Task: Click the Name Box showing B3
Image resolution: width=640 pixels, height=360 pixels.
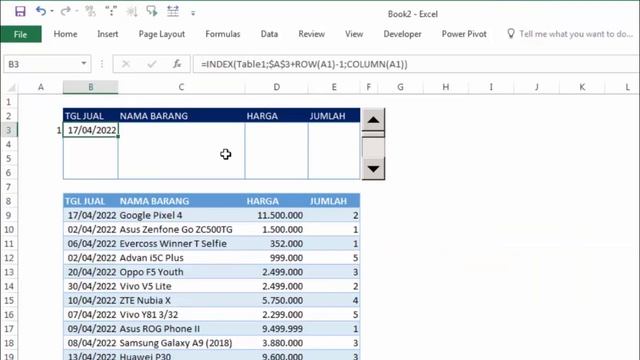Action: click(42, 64)
